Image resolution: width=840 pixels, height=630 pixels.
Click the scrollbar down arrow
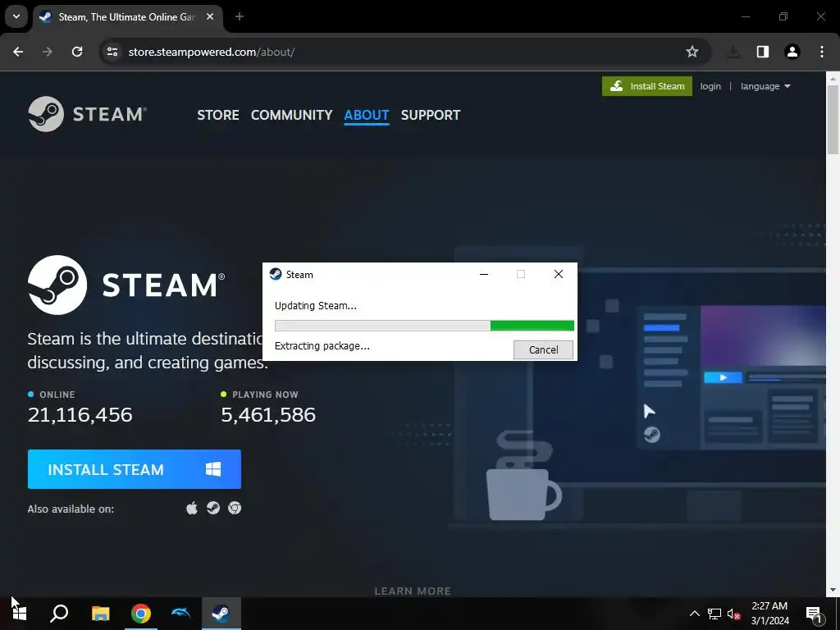833,591
